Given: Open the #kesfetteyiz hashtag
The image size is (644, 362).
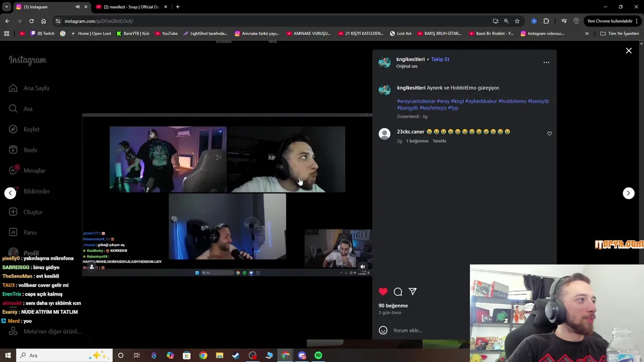Looking at the screenshot, I should pyautogui.click(x=433, y=108).
